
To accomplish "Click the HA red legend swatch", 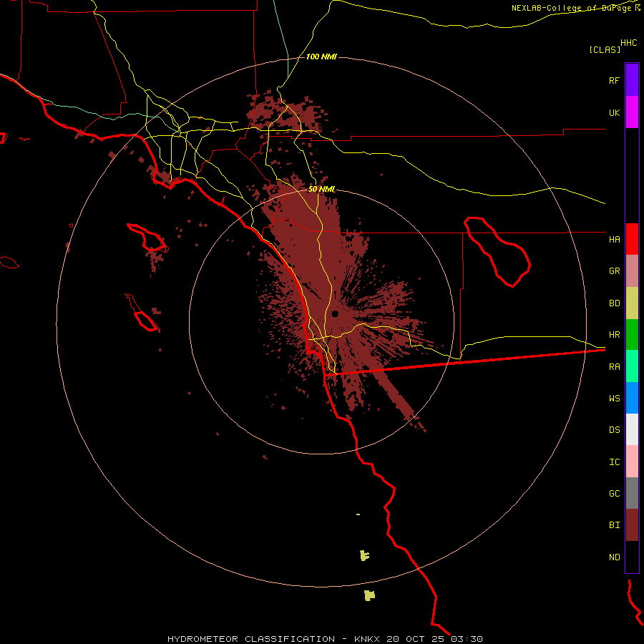I will coord(632,239).
